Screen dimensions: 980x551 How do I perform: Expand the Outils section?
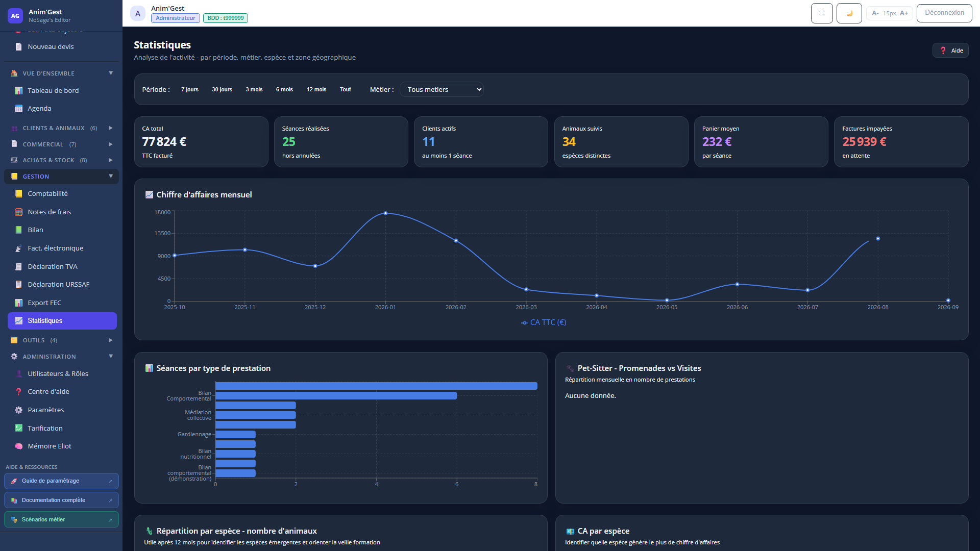61,340
